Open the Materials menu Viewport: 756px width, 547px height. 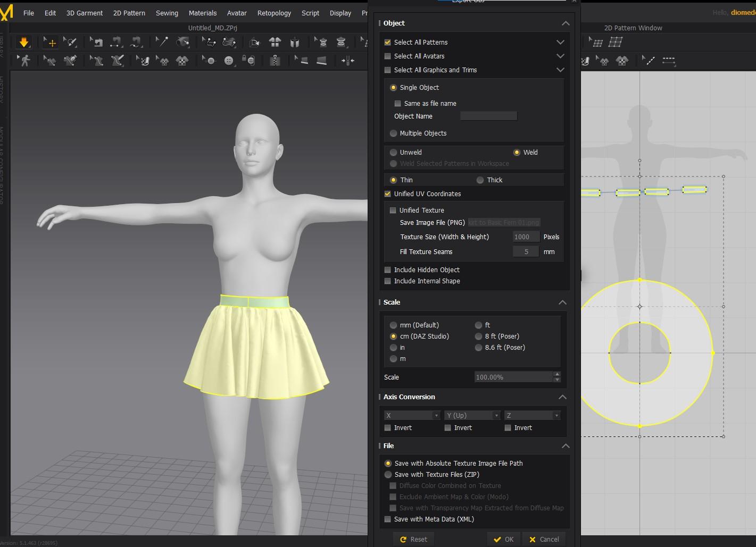coord(202,13)
